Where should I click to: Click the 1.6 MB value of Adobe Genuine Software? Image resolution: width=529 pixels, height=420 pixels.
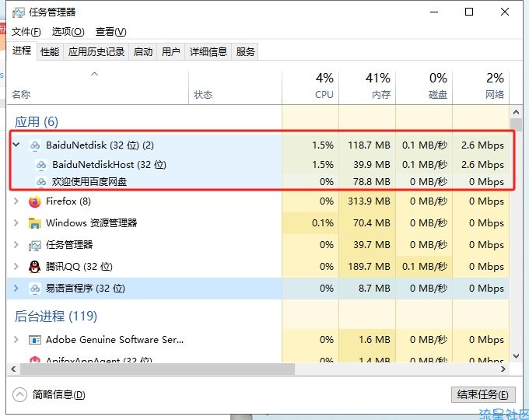tap(374, 340)
